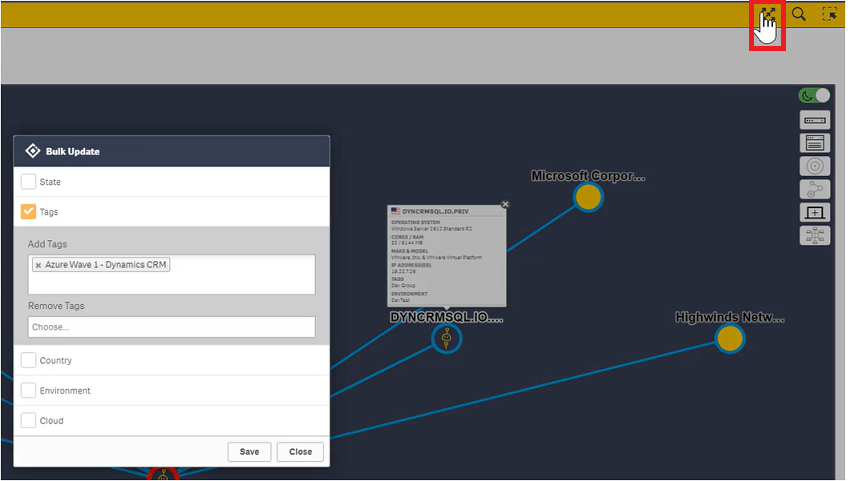850x481 pixels.
Task: Click the Bulk Update title text
Action: click(x=73, y=151)
